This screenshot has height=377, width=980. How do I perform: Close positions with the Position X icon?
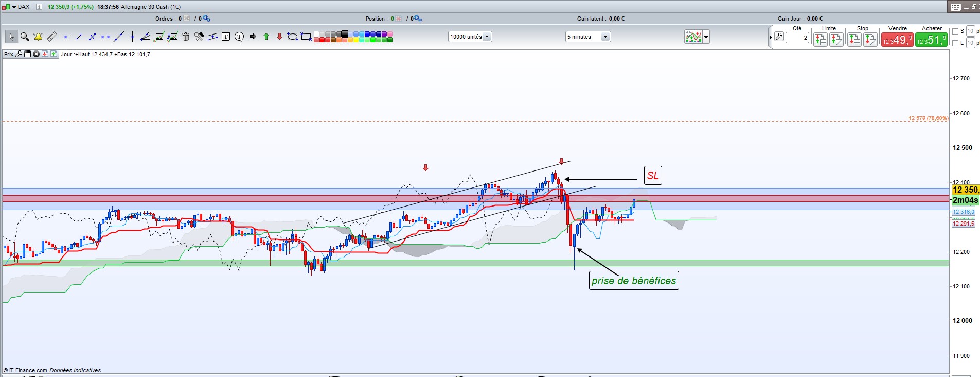click(x=399, y=19)
